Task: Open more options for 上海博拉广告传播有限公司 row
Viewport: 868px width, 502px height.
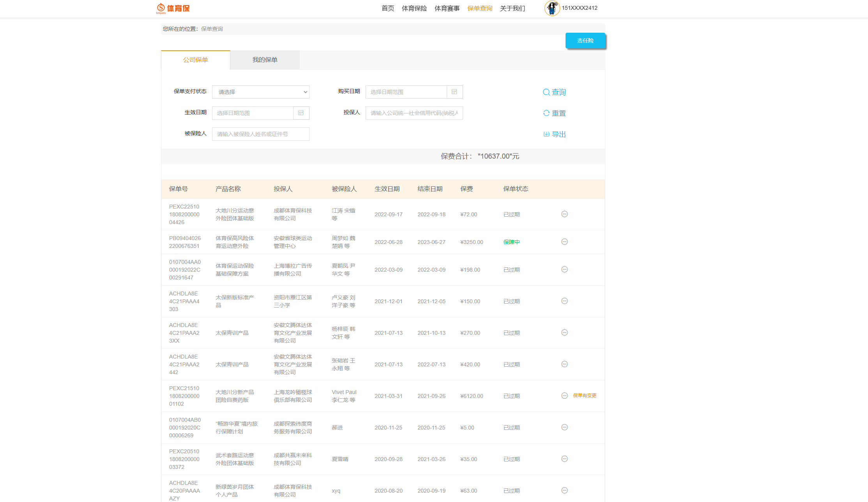Action: coord(564,269)
